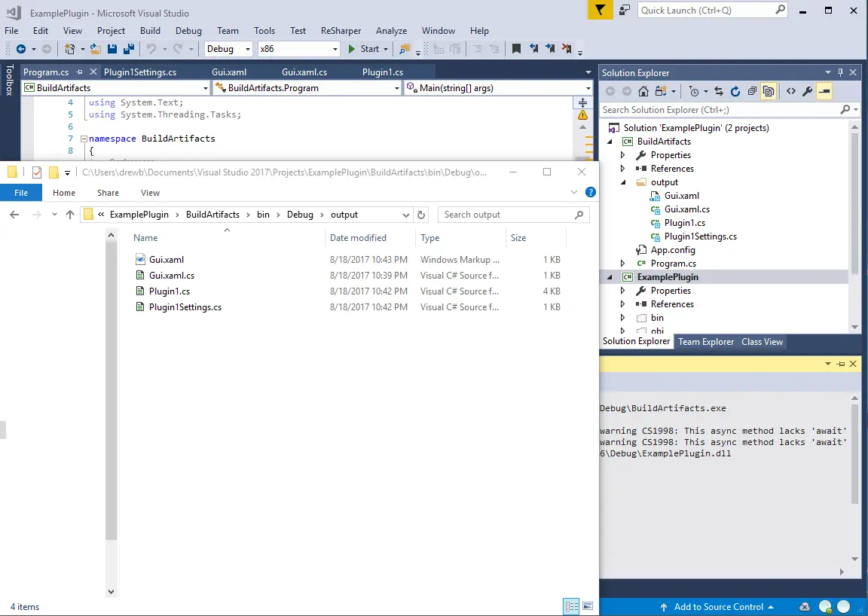Click Sync with Active Document icon
Screen dimensions: 868x616
[719, 91]
